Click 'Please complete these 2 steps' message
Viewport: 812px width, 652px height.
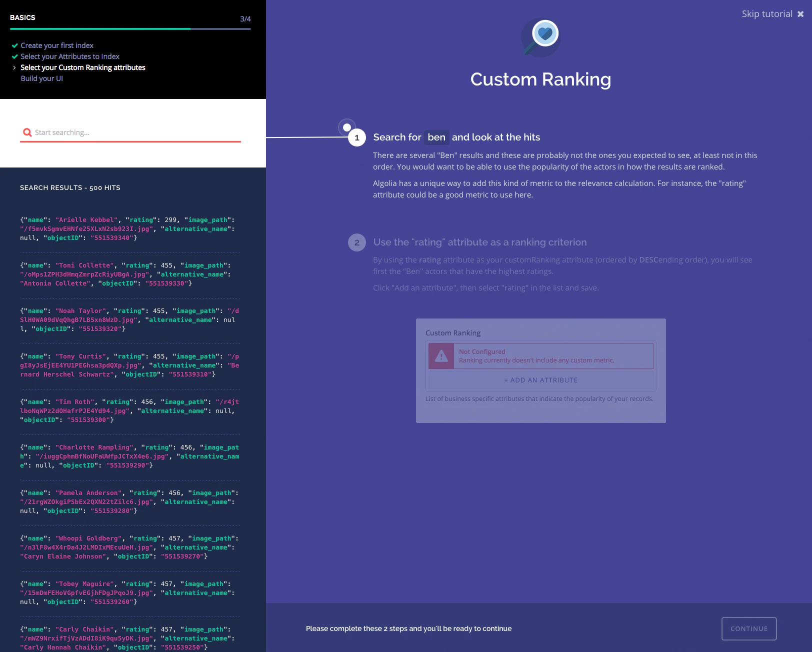coord(409,628)
